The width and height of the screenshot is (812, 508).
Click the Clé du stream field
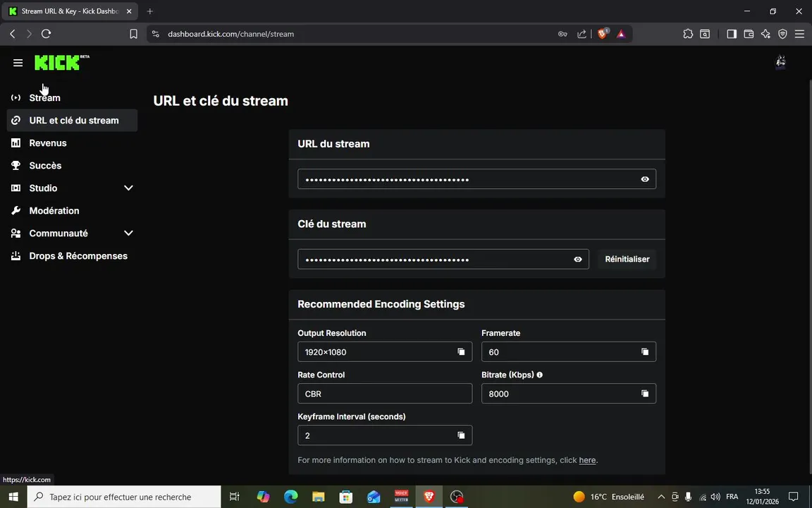click(443, 259)
